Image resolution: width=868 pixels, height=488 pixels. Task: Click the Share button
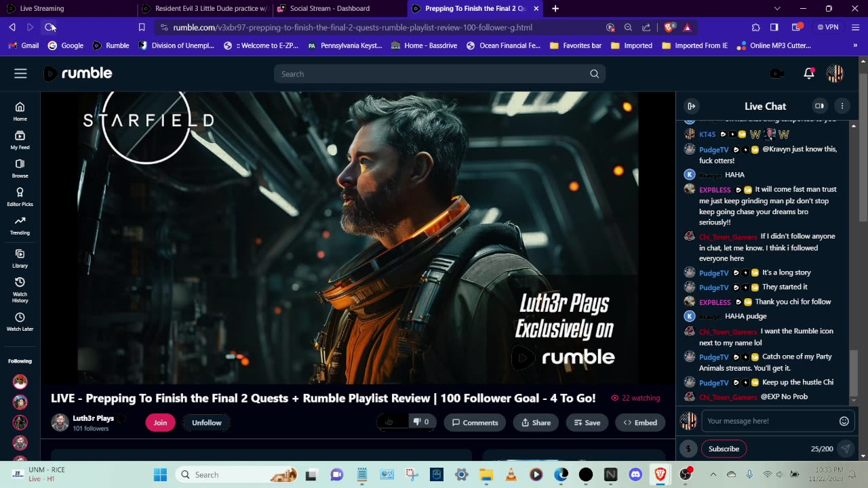click(536, 422)
